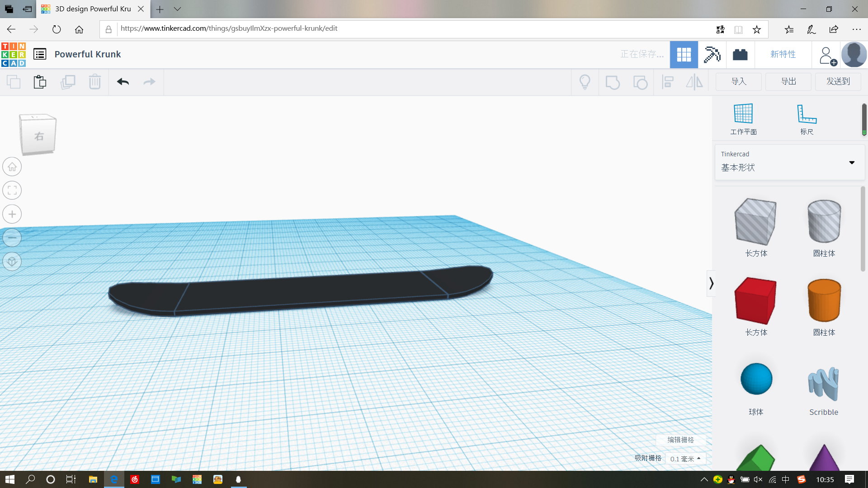
Task: Zoom in with the plus button
Action: tap(12, 214)
